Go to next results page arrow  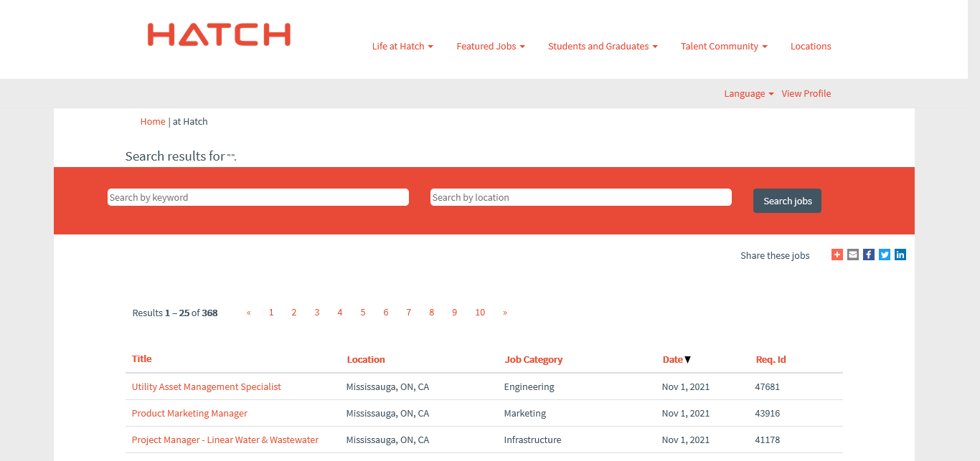pyautogui.click(x=505, y=313)
